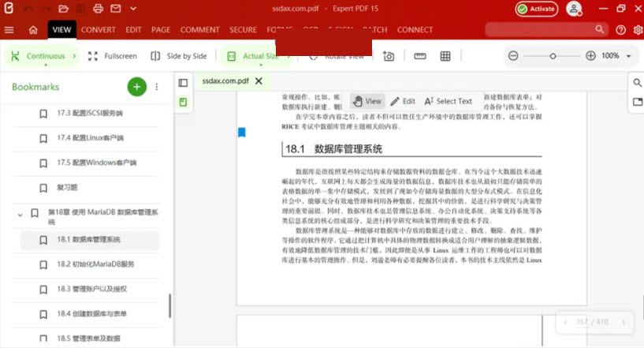Open the right sidebar search icon
Viewport: 644px width, 348px height.
pyautogui.click(x=637, y=83)
